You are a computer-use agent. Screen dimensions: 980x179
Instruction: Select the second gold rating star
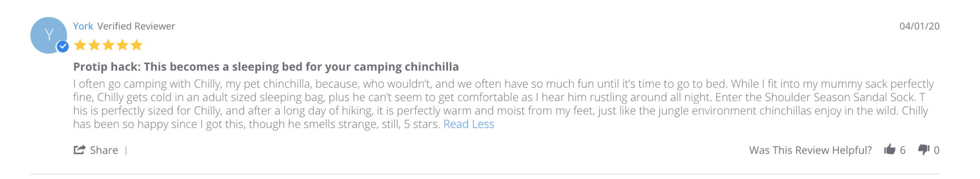(x=94, y=46)
